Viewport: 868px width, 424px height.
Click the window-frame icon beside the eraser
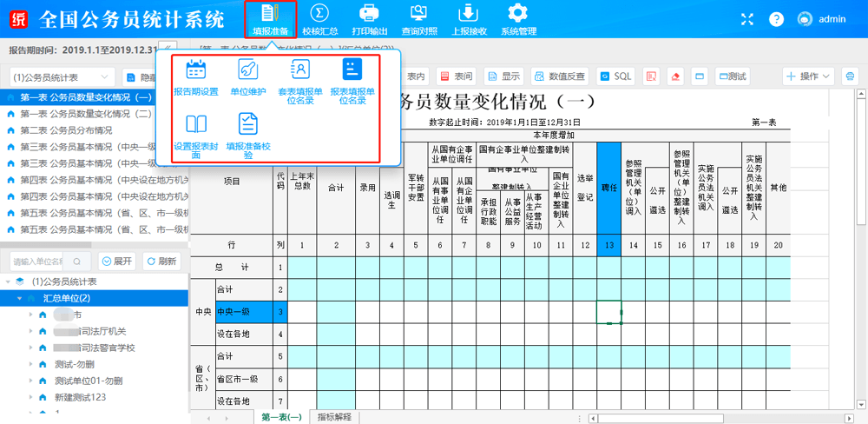point(699,76)
